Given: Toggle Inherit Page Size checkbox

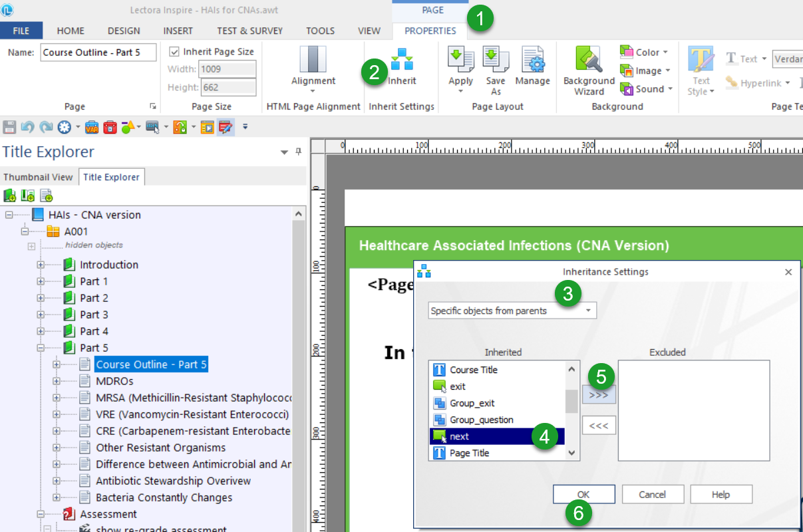Looking at the screenshot, I should tap(175, 51).
